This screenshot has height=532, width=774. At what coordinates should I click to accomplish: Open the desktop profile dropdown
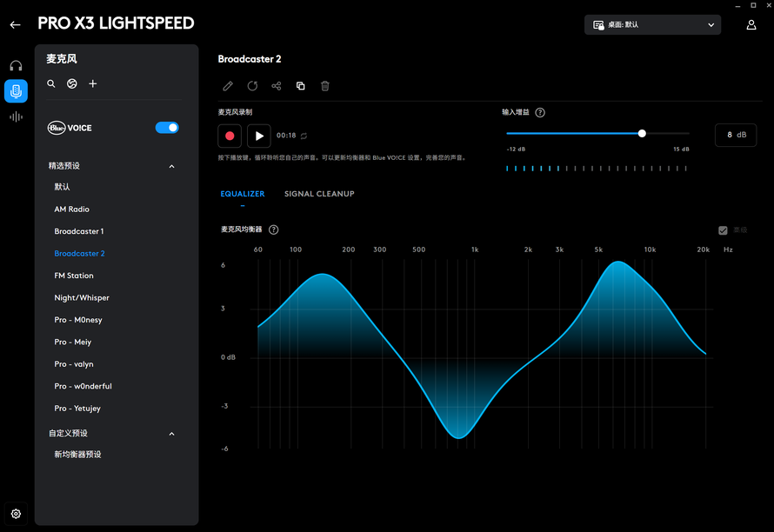(652, 24)
